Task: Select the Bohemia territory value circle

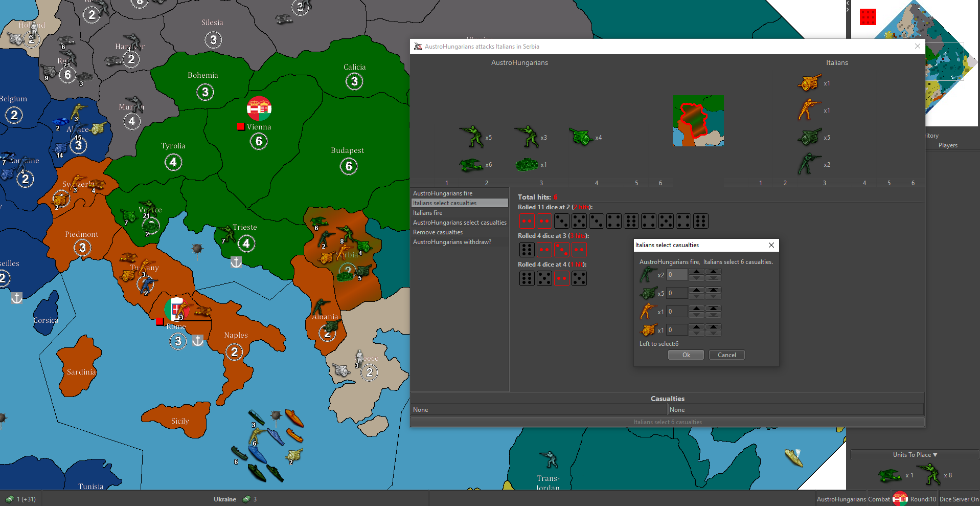Action: tap(205, 92)
